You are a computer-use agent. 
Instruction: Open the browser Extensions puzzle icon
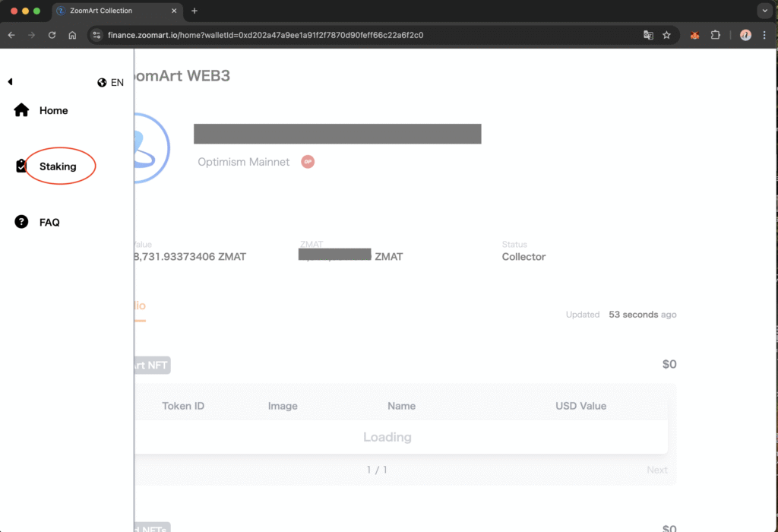coord(715,35)
